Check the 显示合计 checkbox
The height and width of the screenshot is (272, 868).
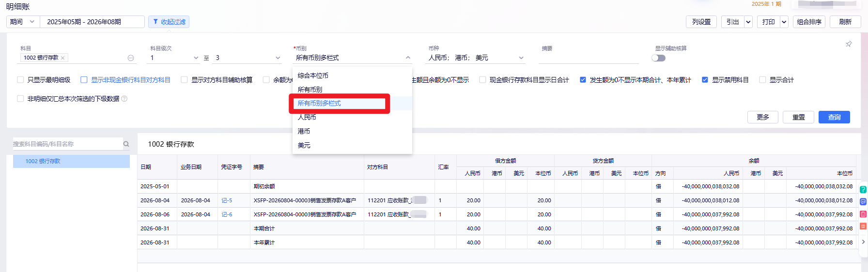[762, 80]
